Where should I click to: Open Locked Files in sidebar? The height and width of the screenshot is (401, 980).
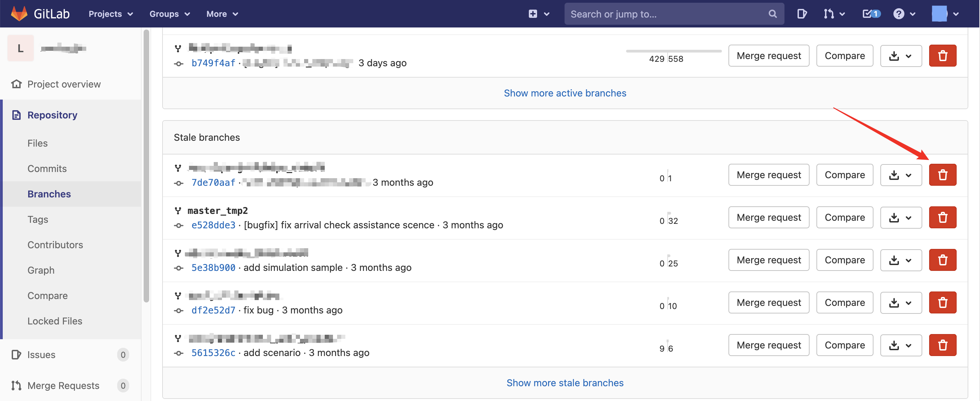[55, 322]
